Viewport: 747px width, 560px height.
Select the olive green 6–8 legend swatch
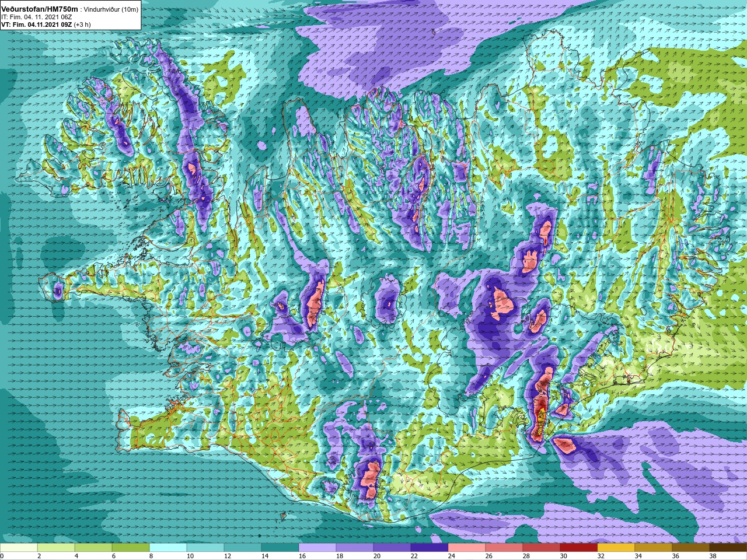[x=131, y=548]
